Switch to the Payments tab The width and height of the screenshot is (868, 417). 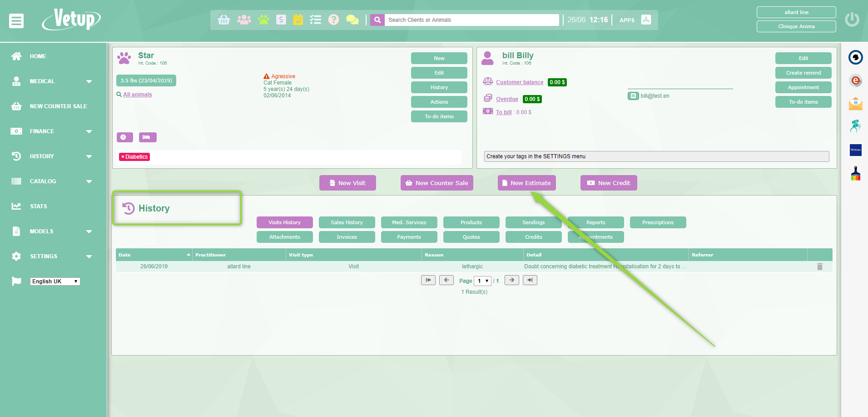coord(409,237)
